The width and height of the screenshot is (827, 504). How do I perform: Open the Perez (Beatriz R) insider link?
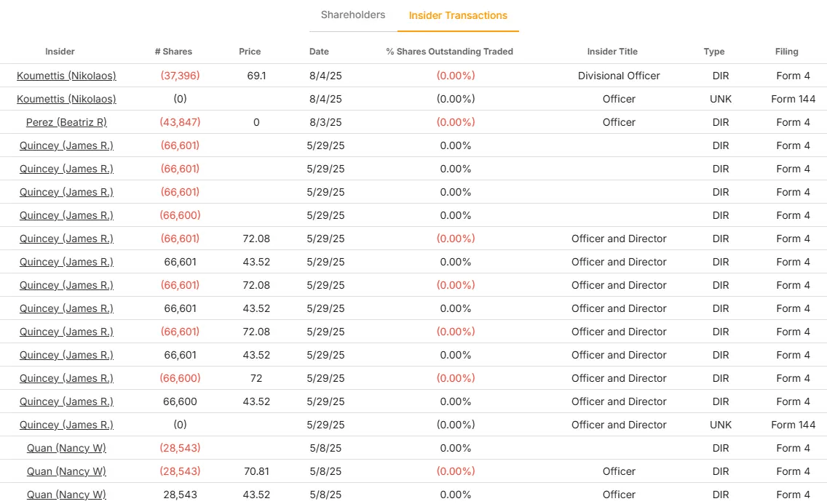(x=66, y=122)
